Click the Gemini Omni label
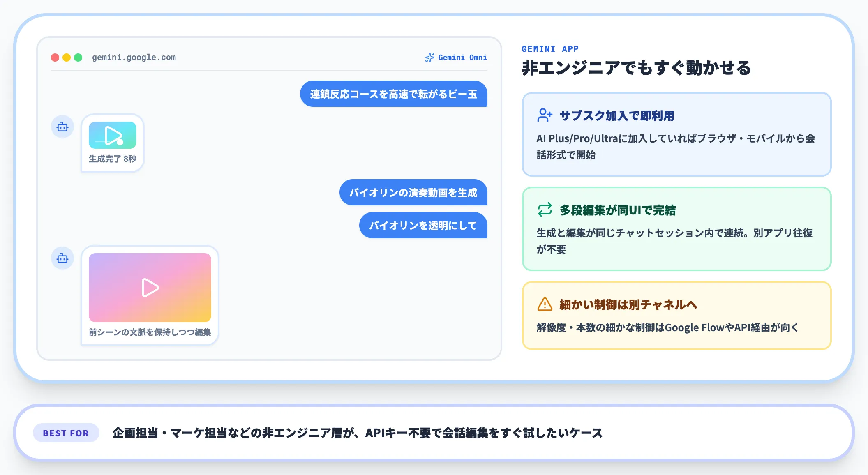 click(x=462, y=58)
